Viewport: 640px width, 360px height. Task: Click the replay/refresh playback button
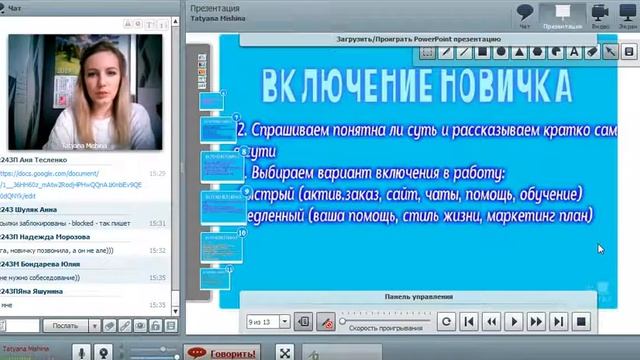coord(447,322)
